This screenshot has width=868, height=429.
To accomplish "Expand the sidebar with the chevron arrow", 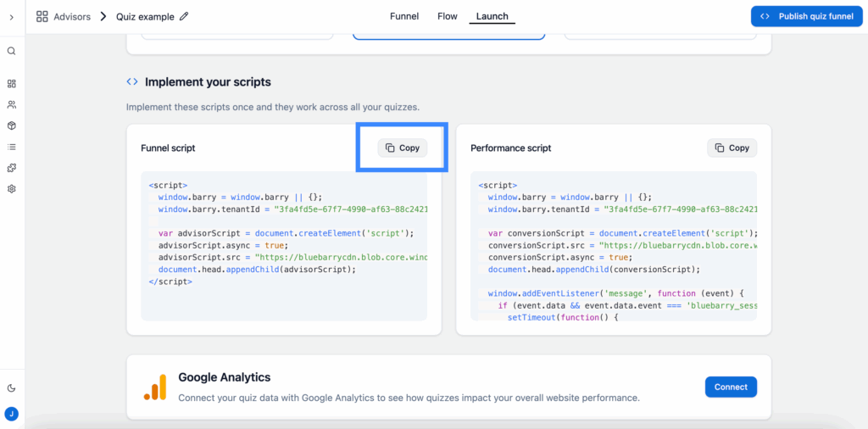I will coord(12,17).
